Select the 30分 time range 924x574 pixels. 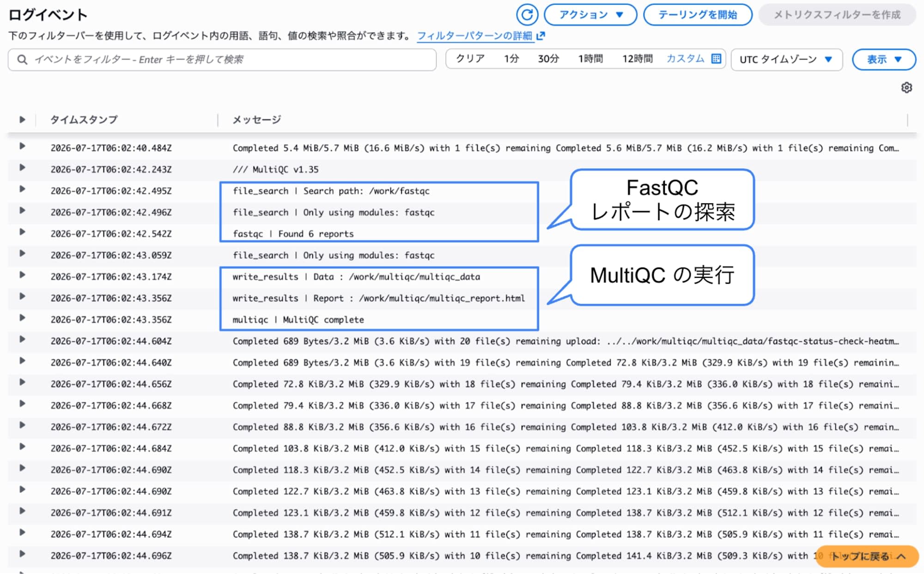pyautogui.click(x=548, y=59)
